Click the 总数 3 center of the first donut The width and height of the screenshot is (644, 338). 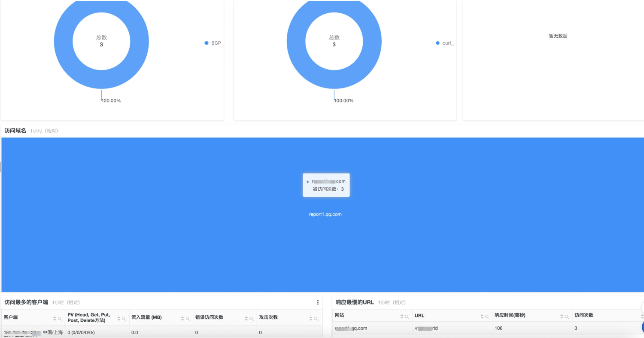[x=101, y=41]
